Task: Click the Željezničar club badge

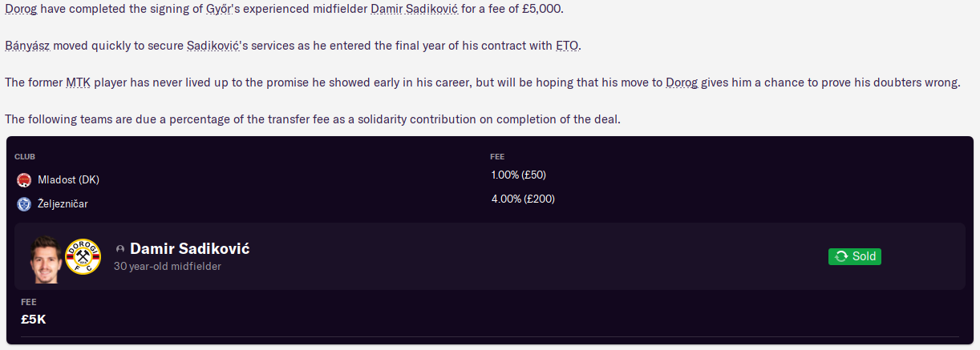Action: 23,204
